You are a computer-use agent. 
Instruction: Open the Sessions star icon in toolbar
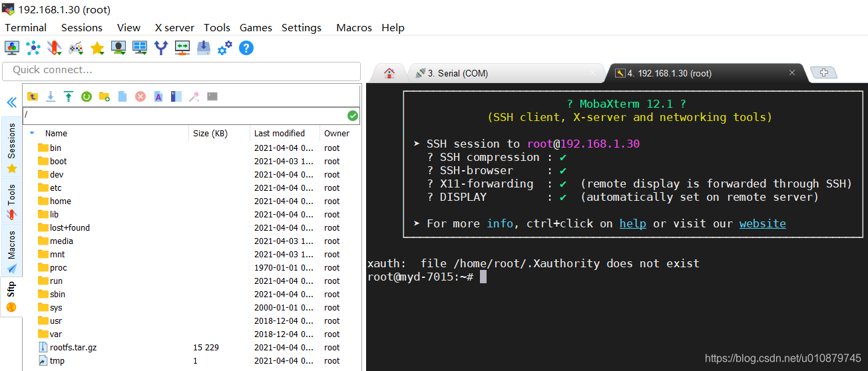97,48
